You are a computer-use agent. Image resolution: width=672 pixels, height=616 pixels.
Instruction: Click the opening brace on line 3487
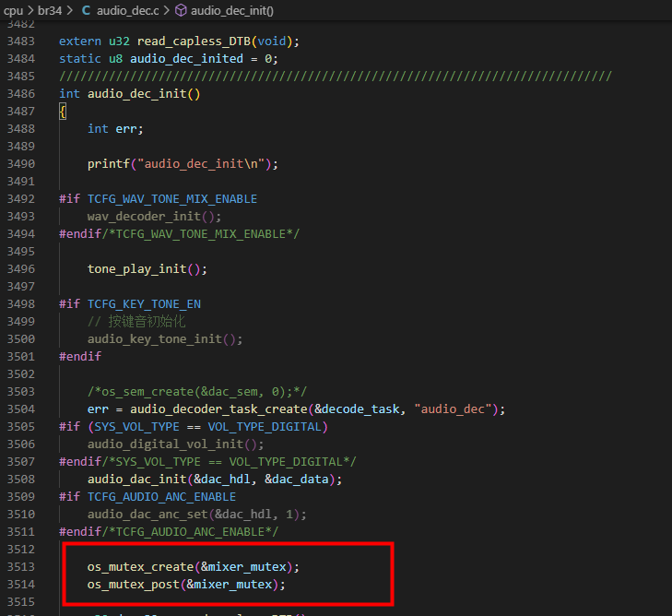[63, 112]
